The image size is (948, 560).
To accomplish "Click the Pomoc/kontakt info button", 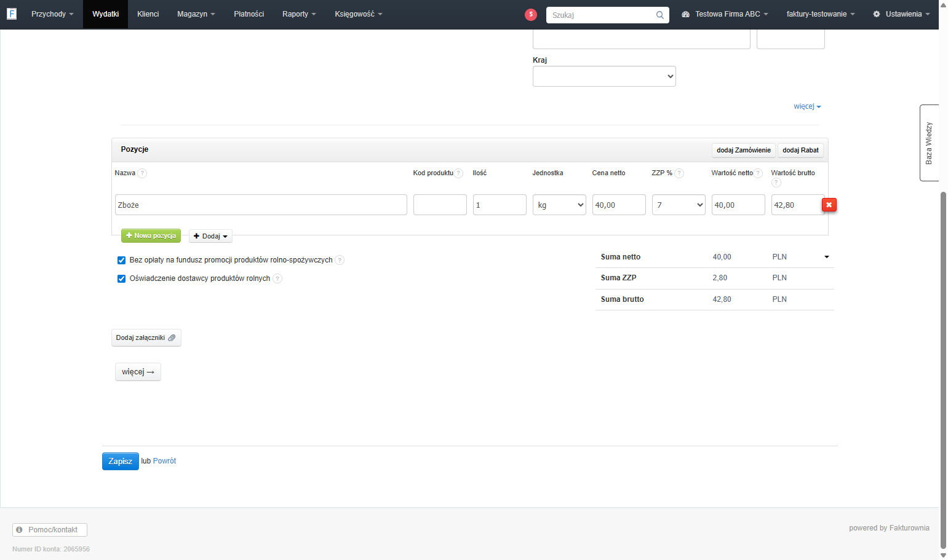I will (50, 530).
